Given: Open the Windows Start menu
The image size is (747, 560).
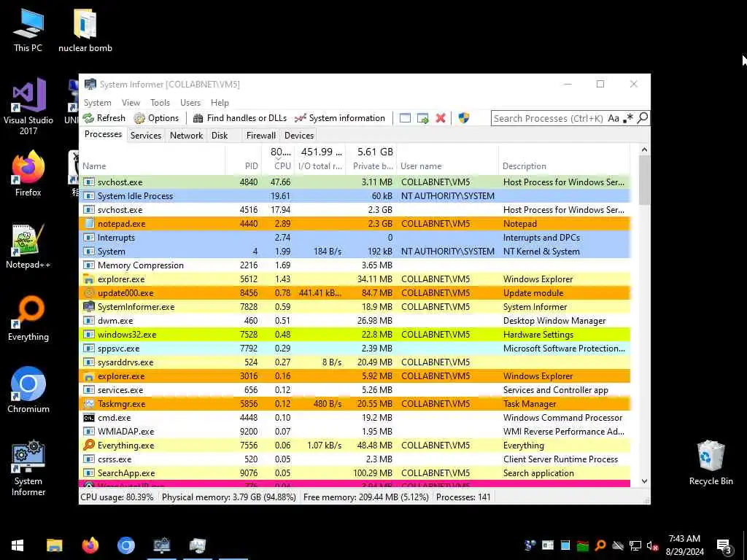Looking at the screenshot, I should [18, 545].
